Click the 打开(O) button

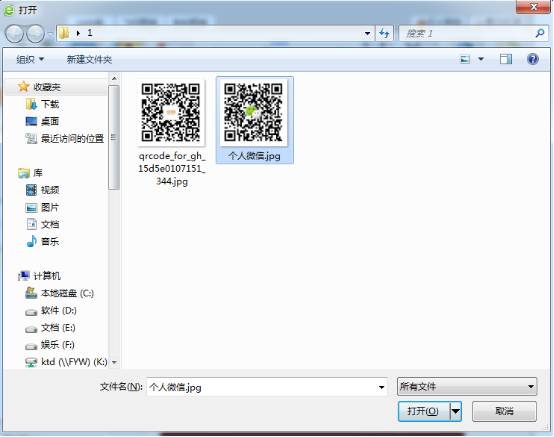424,411
